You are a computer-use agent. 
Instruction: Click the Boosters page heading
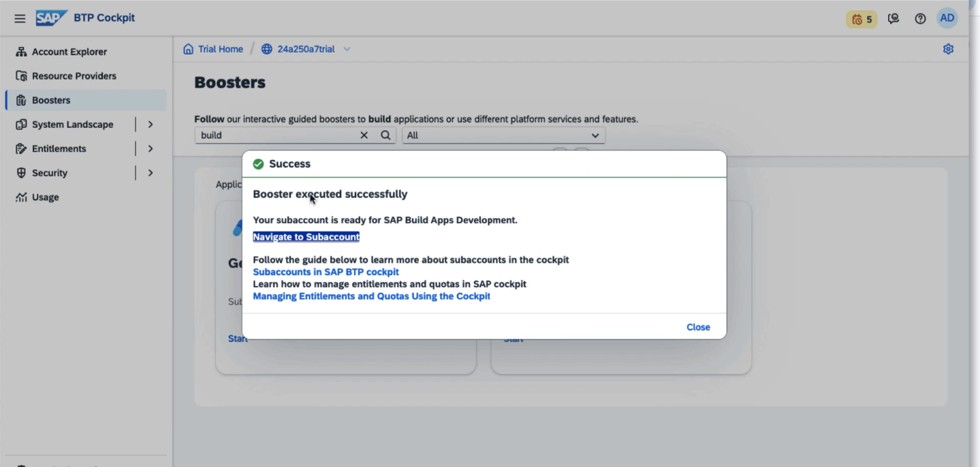[x=230, y=83]
